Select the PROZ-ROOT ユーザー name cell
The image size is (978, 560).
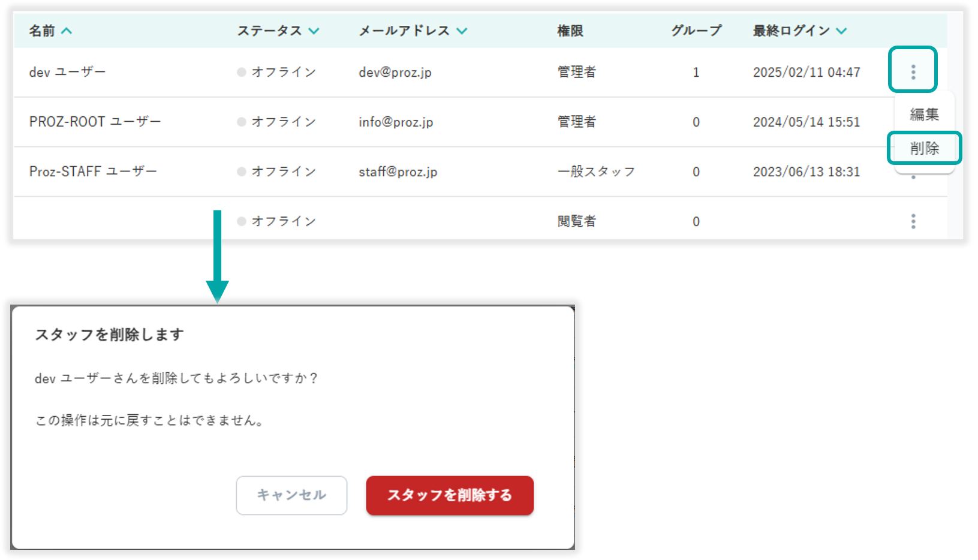coord(95,122)
